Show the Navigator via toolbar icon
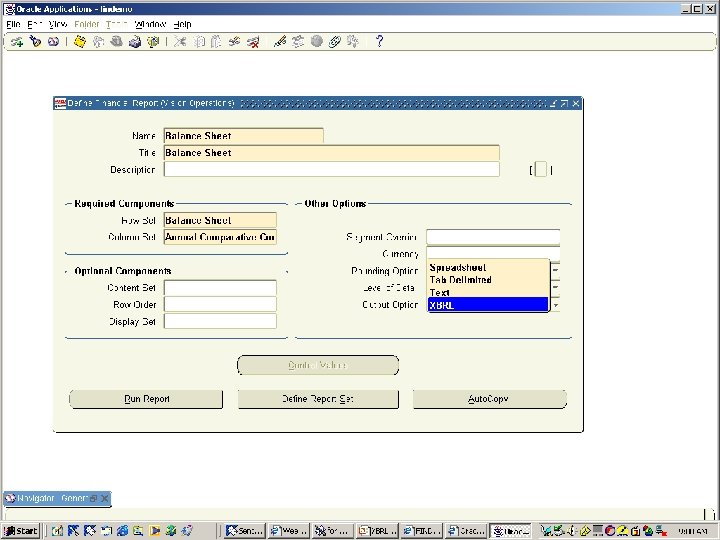Viewport: 720px width, 540px height. pos(53,42)
